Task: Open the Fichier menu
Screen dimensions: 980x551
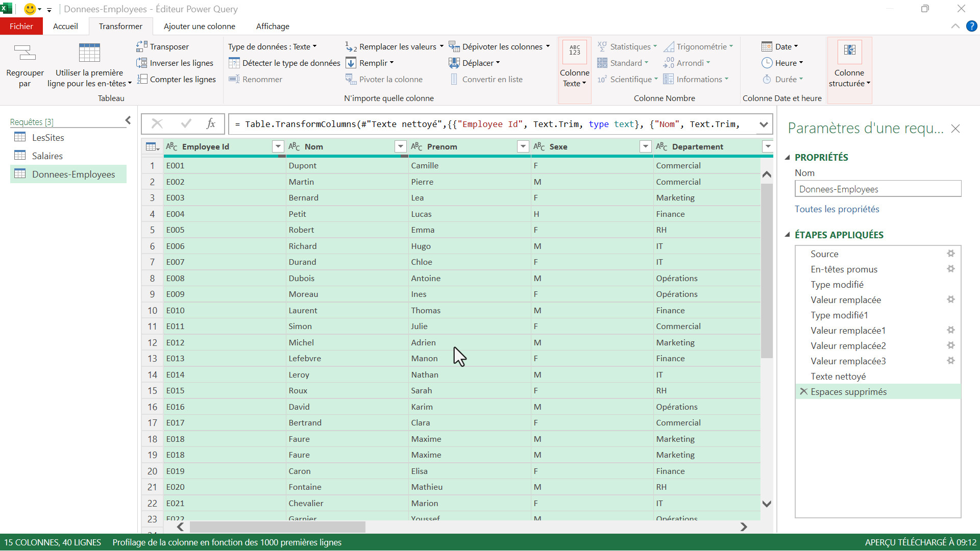Action: coord(21,26)
